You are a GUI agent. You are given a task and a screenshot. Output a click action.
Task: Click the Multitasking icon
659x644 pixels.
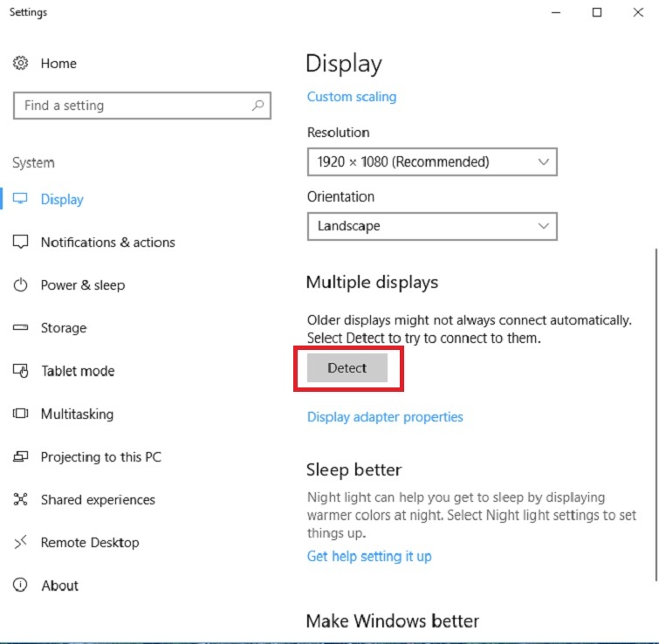pyautogui.click(x=21, y=414)
